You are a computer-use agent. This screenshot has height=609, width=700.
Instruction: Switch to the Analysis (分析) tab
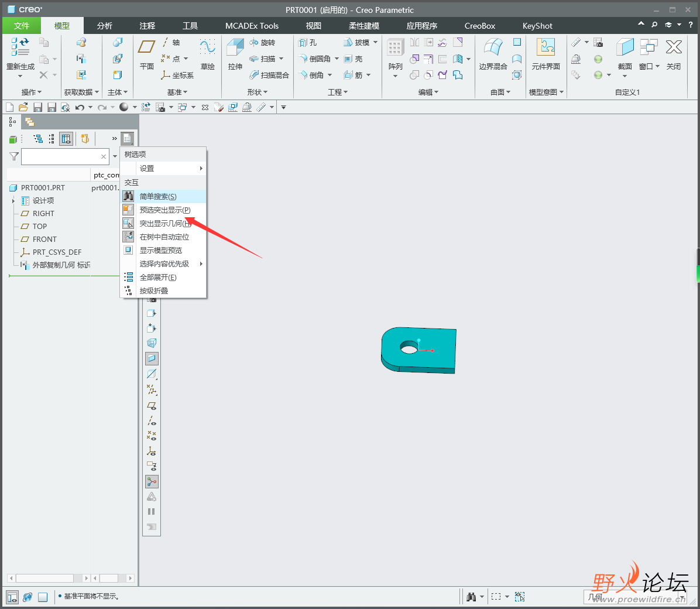(104, 26)
